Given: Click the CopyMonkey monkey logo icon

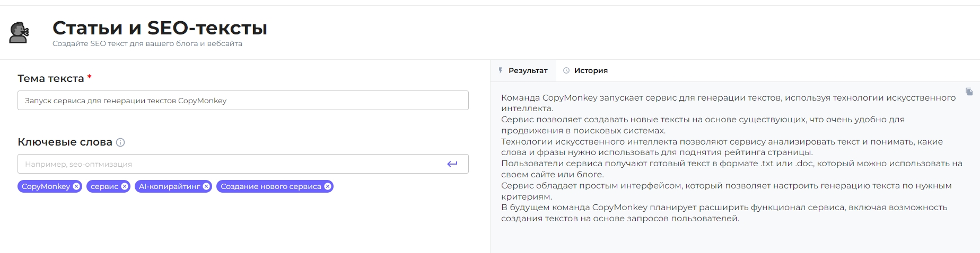Looking at the screenshot, I should (x=19, y=33).
